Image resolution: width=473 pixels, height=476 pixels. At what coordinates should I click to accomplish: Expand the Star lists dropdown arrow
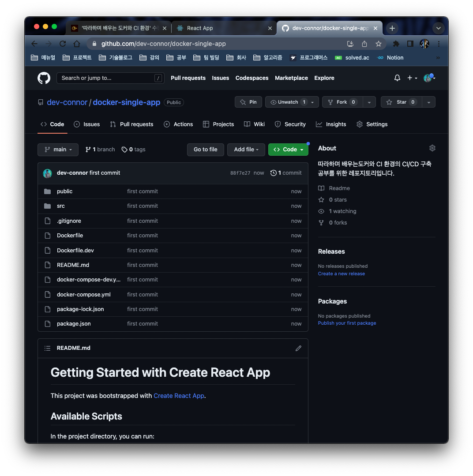click(429, 102)
